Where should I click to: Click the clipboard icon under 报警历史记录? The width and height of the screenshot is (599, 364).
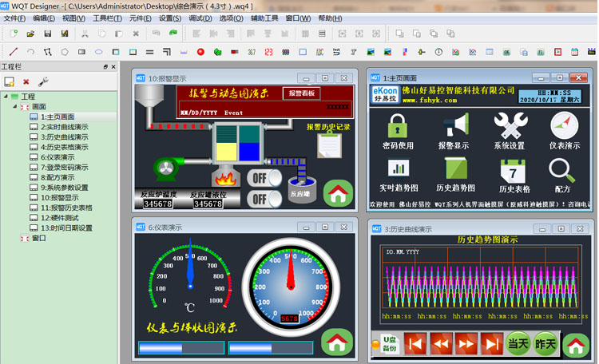click(328, 145)
